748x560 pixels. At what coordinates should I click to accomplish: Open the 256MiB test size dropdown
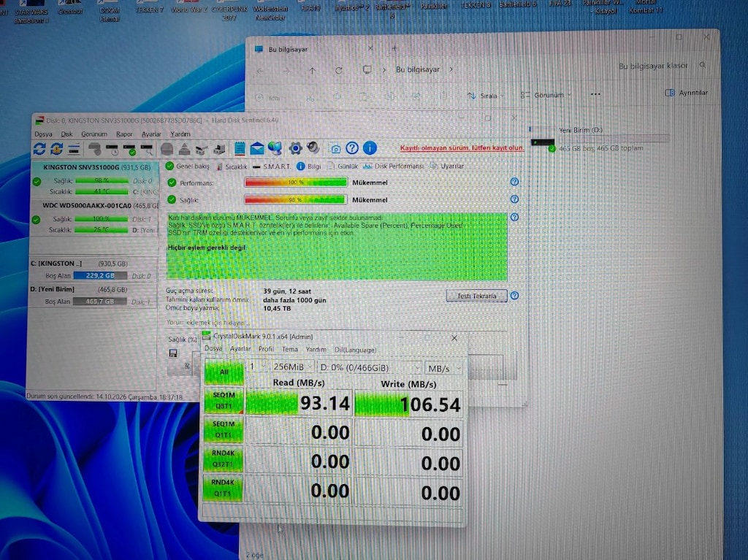[x=292, y=367]
